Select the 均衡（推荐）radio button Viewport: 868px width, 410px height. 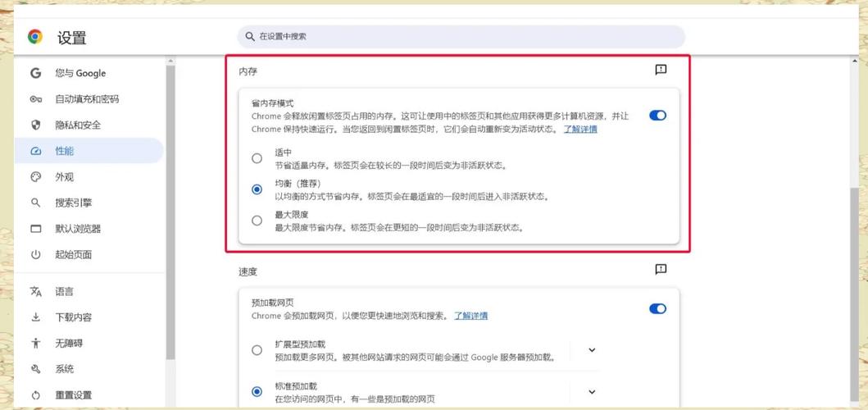(x=257, y=189)
